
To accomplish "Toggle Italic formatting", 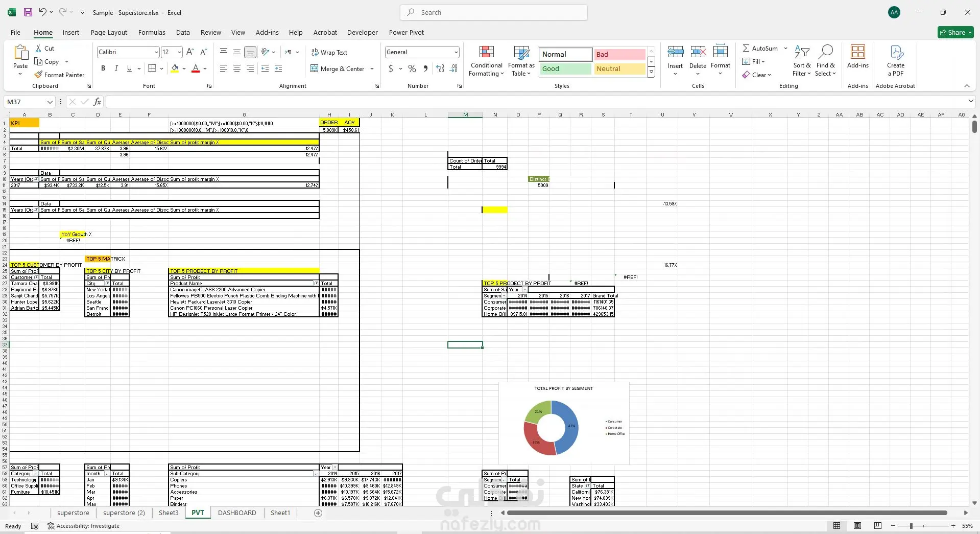I will [x=116, y=68].
